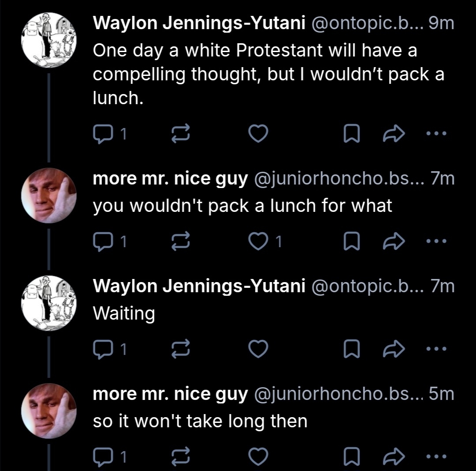This screenshot has height=471, width=476.
Task: Reply to "you wouldn't pack a lunch for what"
Action: point(103,241)
